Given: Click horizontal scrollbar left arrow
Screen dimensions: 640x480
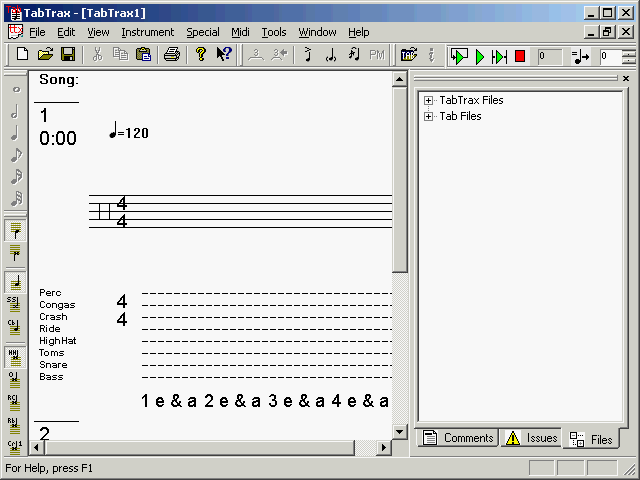Looking at the screenshot, I should [37, 448].
